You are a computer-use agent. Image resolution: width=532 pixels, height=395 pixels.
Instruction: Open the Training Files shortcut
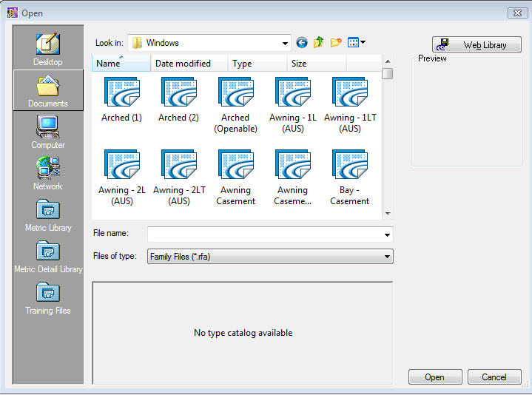[x=48, y=297]
